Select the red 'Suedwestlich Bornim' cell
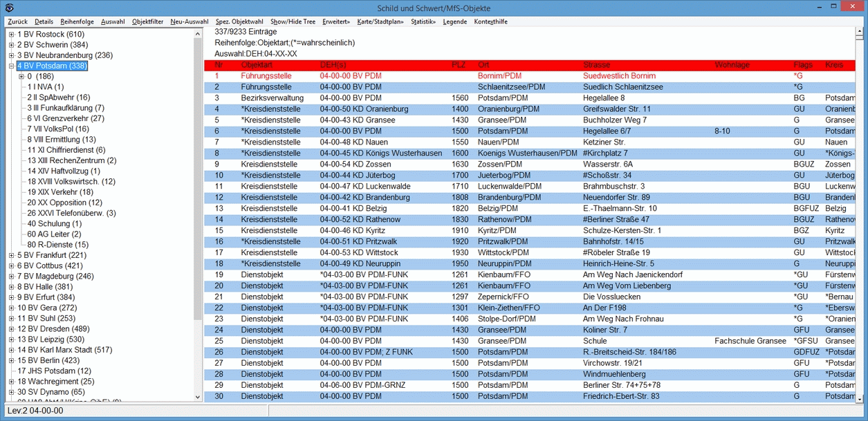This screenshot has height=421, width=868. pos(620,76)
